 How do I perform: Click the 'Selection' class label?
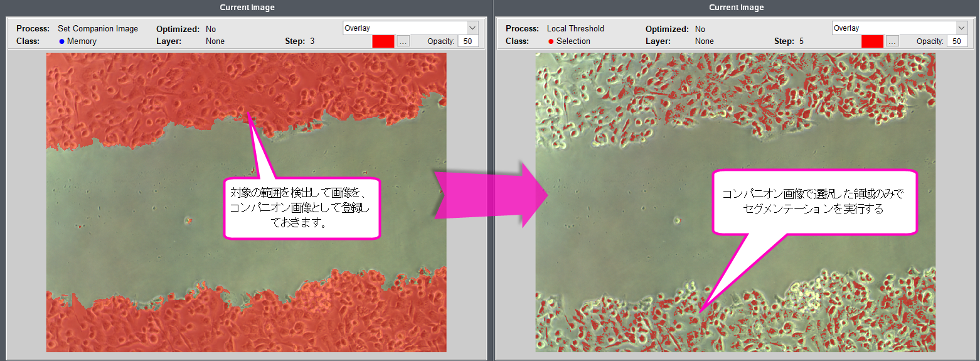click(573, 41)
